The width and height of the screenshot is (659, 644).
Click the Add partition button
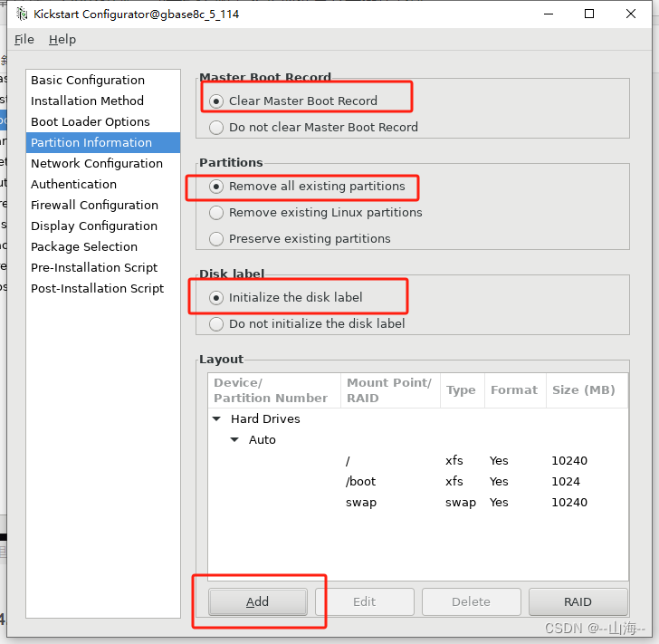point(258,602)
